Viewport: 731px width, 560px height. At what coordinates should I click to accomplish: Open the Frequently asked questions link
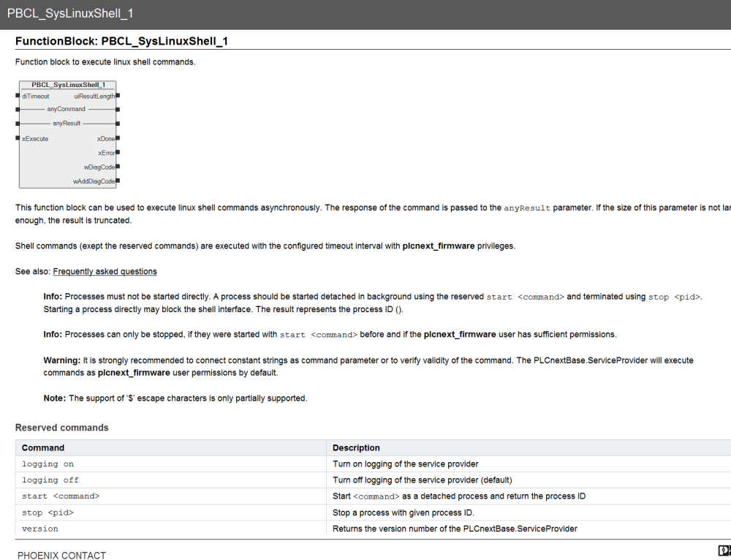click(x=105, y=271)
